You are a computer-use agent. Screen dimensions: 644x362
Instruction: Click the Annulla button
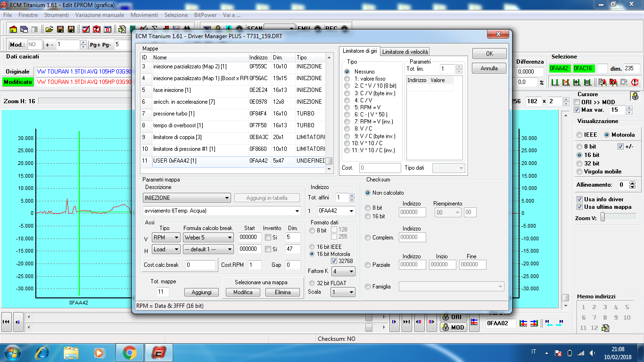tap(489, 68)
